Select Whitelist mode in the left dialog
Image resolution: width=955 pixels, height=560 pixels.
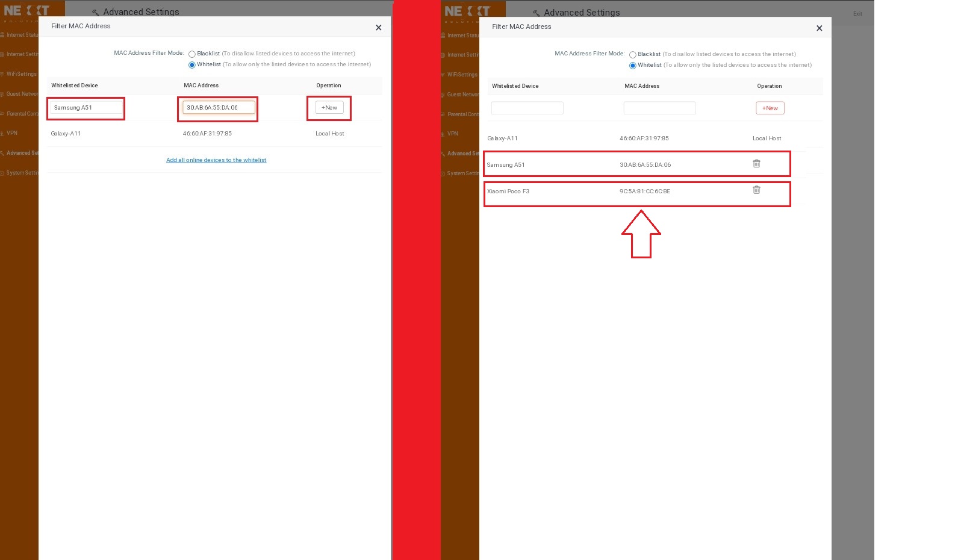[x=192, y=65]
